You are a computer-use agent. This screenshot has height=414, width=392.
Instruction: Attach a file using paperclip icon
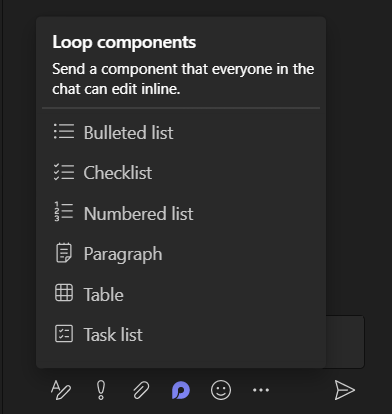(x=141, y=390)
